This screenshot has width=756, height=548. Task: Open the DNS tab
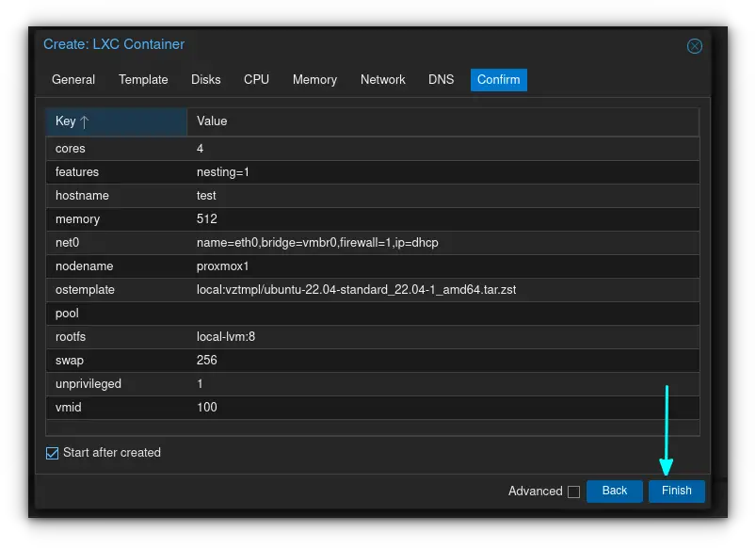pos(442,80)
